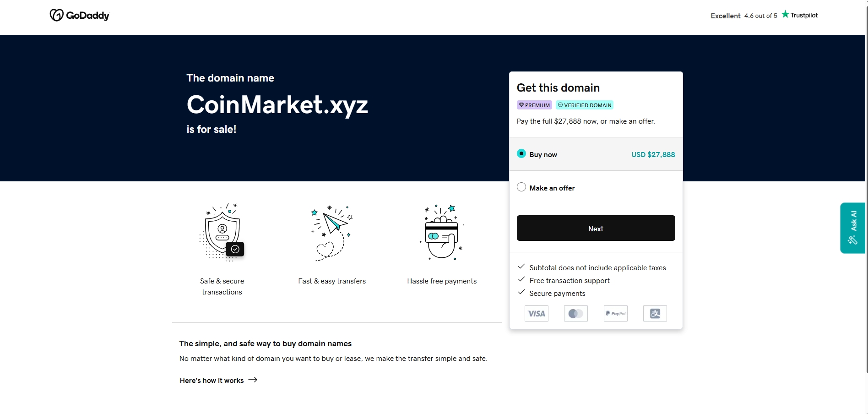Click the PayPal payment icon
Screen dimensions: 868x414
click(x=615, y=313)
